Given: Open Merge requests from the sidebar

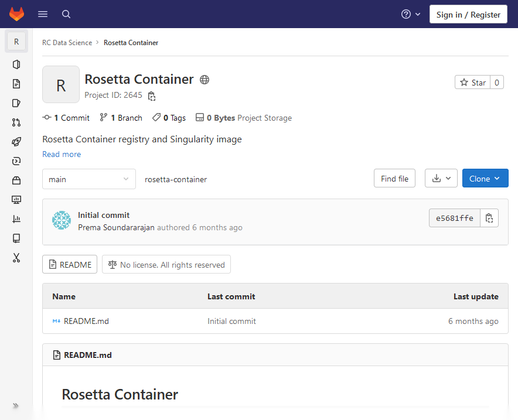Looking at the screenshot, I should click(x=16, y=122).
